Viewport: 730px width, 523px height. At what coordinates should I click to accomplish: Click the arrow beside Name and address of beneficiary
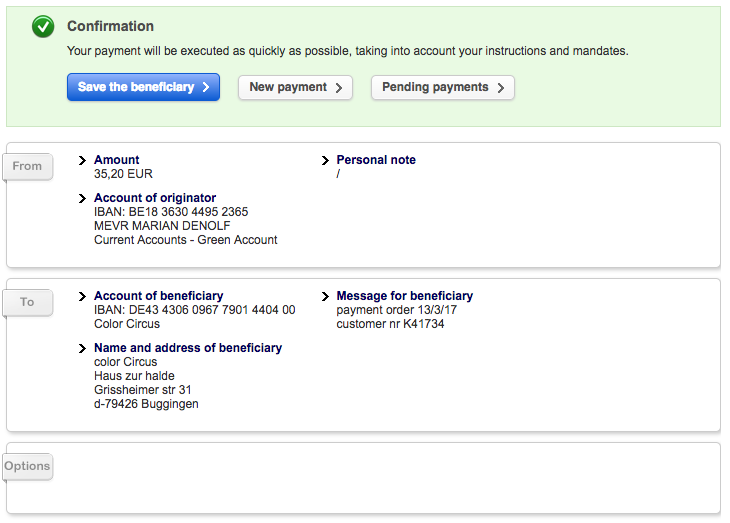point(83,348)
